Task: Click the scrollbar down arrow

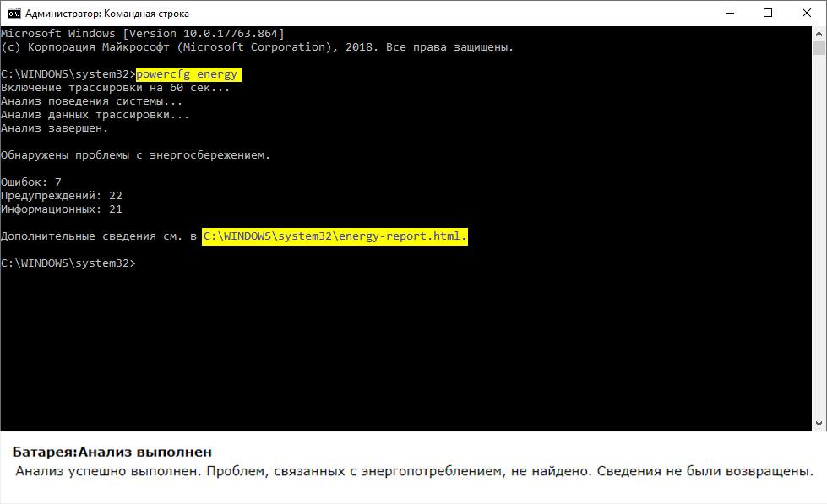Action: coord(819,425)
